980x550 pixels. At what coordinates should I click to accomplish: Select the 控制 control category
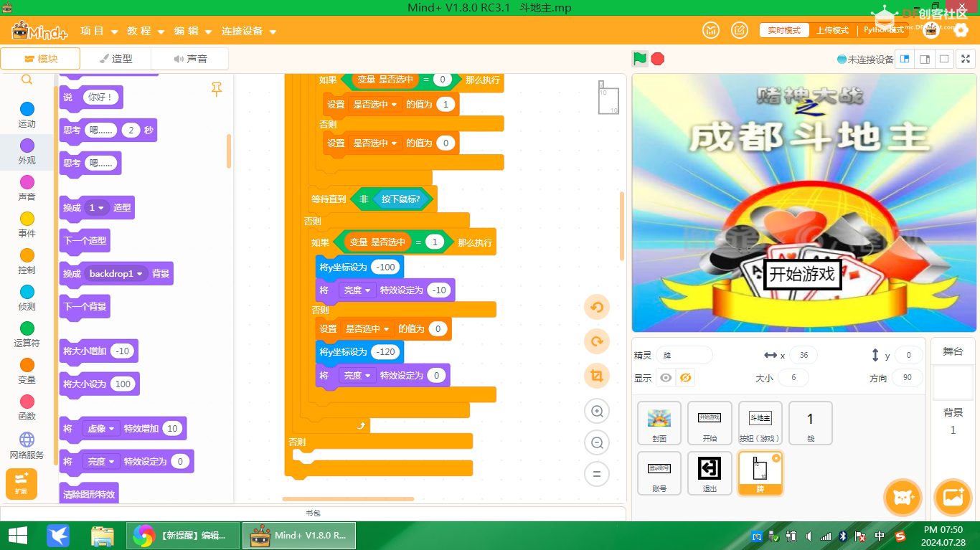point(27,262)
